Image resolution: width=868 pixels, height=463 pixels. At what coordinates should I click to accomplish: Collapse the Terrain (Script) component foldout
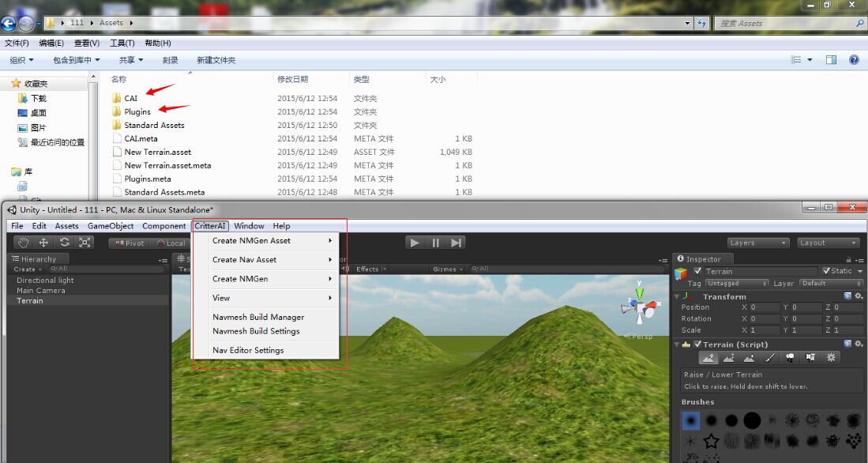pyautogui.click(x=677, y=344)
